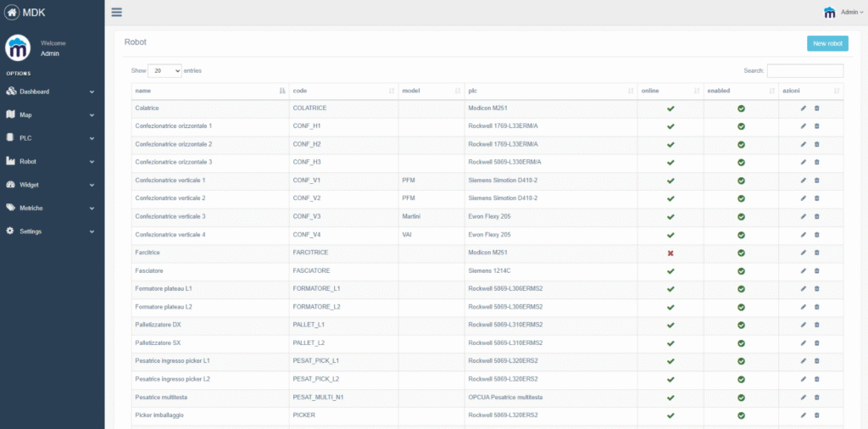868x429 pixels.
Task: Sort table by the plc column header
Action: pos(549,90)
